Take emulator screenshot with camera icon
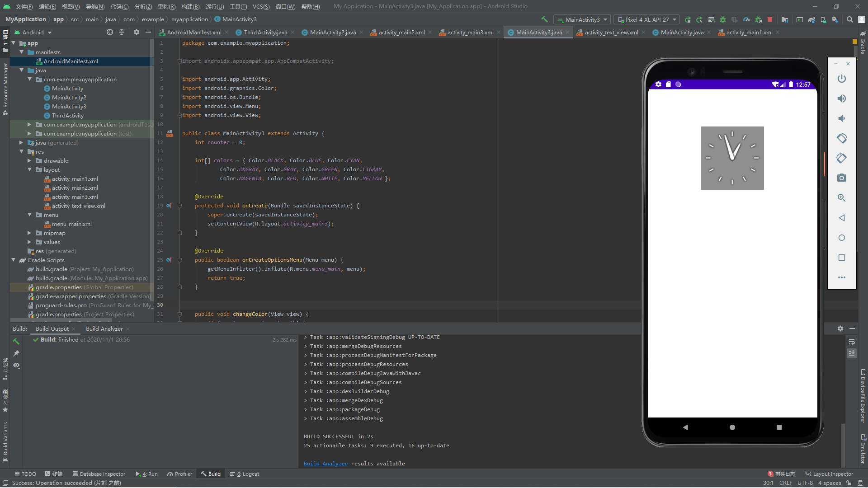The image size is (868, 488). (x=841, y=178)
